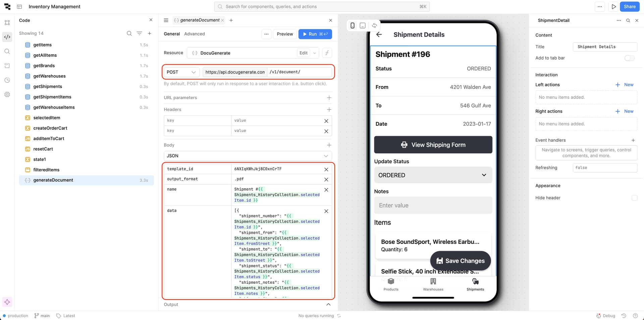Open the Code sidebar icon
The height and width of the screenshot is (320, 644).
click(7, 37)
